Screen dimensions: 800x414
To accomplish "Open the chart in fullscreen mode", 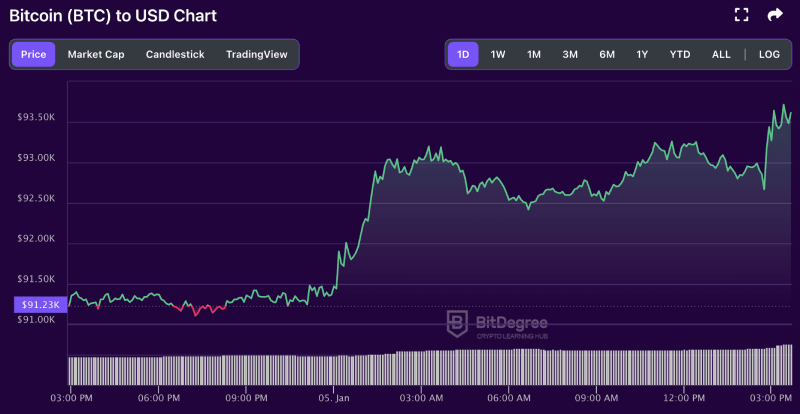I will (x=741, y=15).
